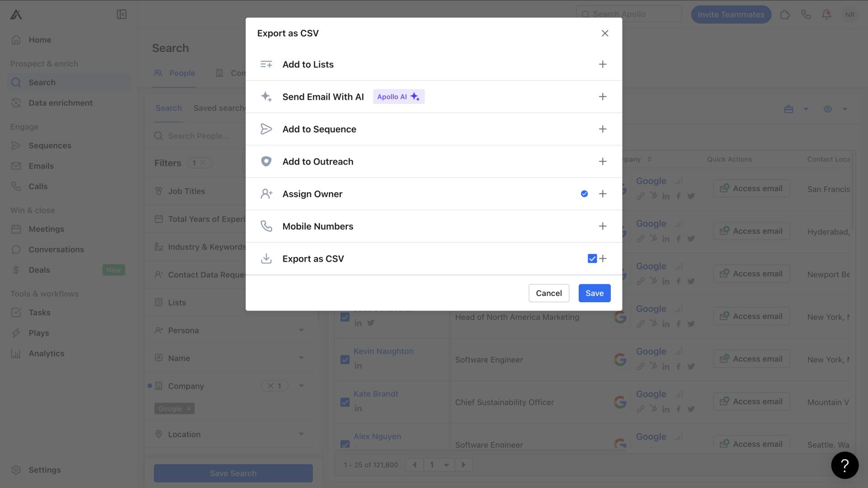Click the Assign Owner person icon
The width and height of the screenshot is (868, 488).
click(266, 194)
